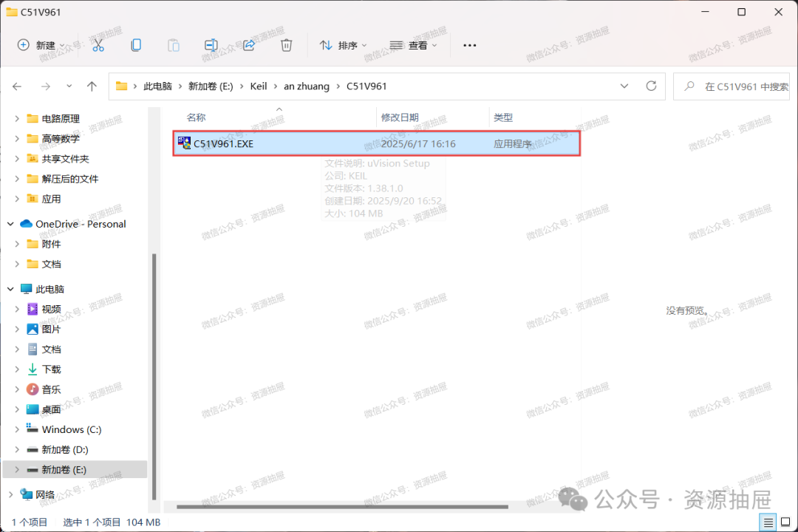Open the 附件 folder under OneDrive
798x532 pixels.
click(52, 244)
